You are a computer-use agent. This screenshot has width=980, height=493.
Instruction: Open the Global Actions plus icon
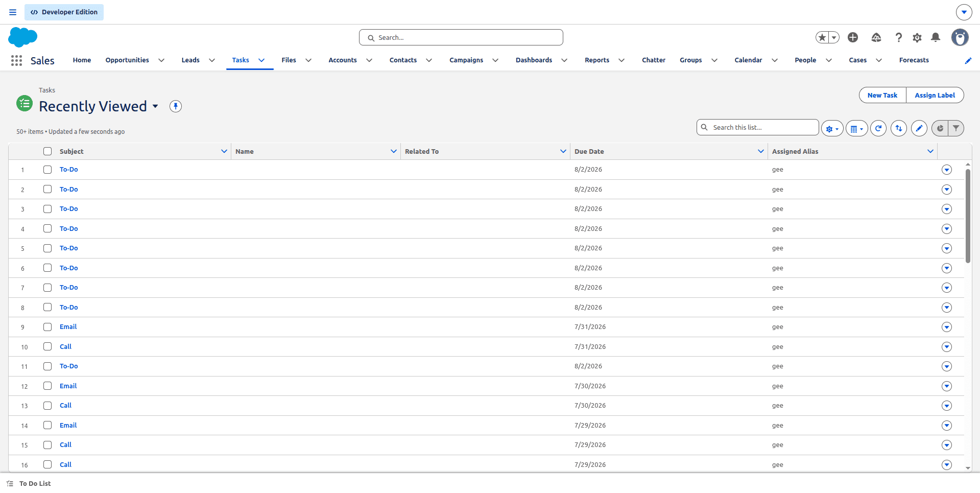[853, 37]
